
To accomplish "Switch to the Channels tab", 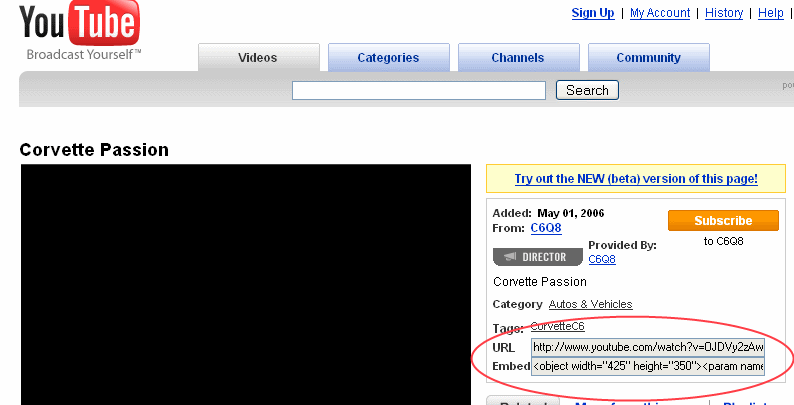I will pos(519,57).
